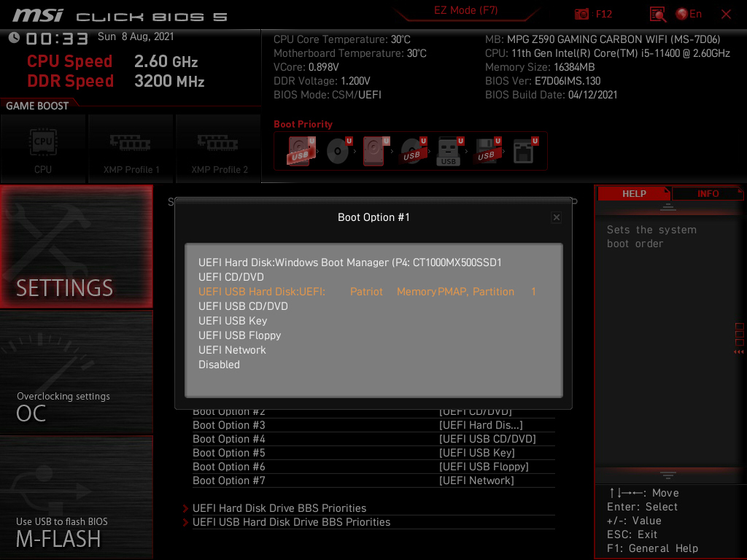The width and height of the screenshot is (747, 560).
Task: Click the system time 00:33
Action: click(57, 38)
